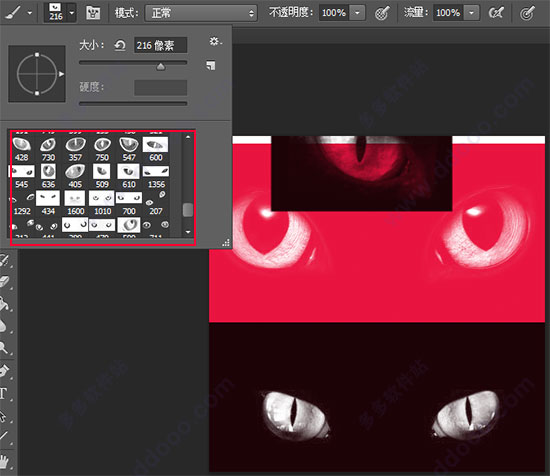
Task: Enable airbrush-style build-up icon
Action: click(x=496, y=13)
